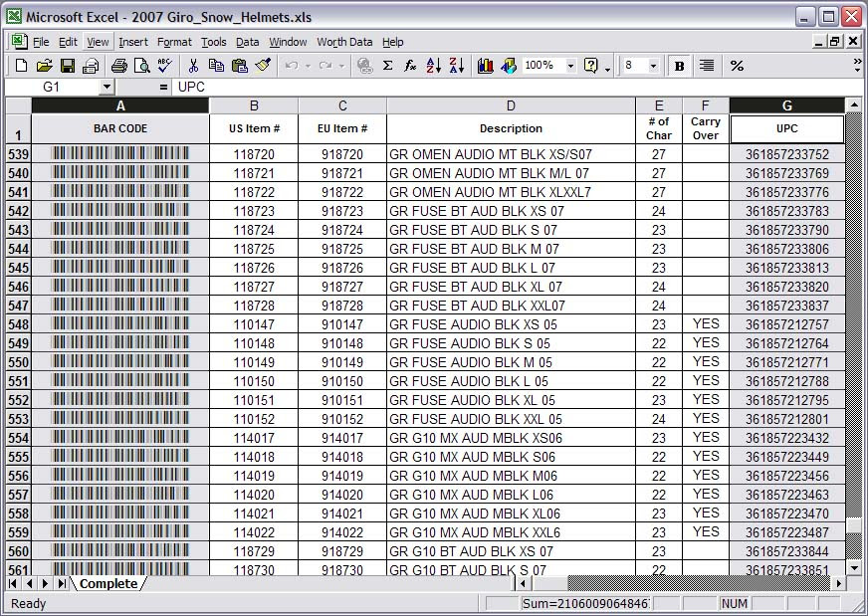Open the Redo history dropdown arrow

tap(341, 67)
